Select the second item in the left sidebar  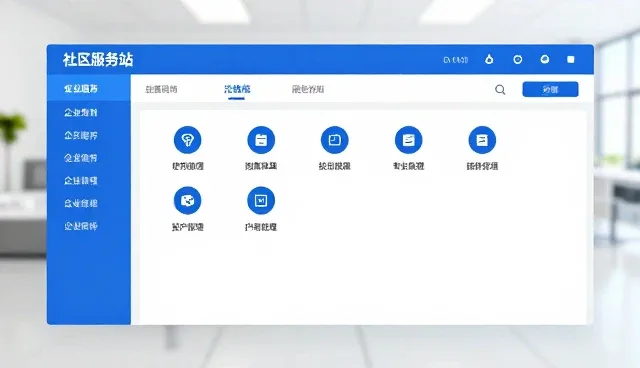pyautogui.click(x=81, y=112)
